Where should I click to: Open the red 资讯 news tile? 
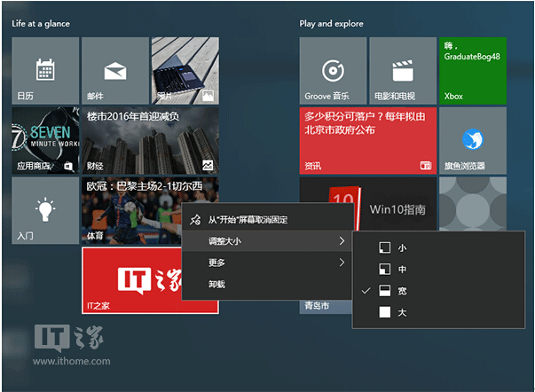(367, 140)
